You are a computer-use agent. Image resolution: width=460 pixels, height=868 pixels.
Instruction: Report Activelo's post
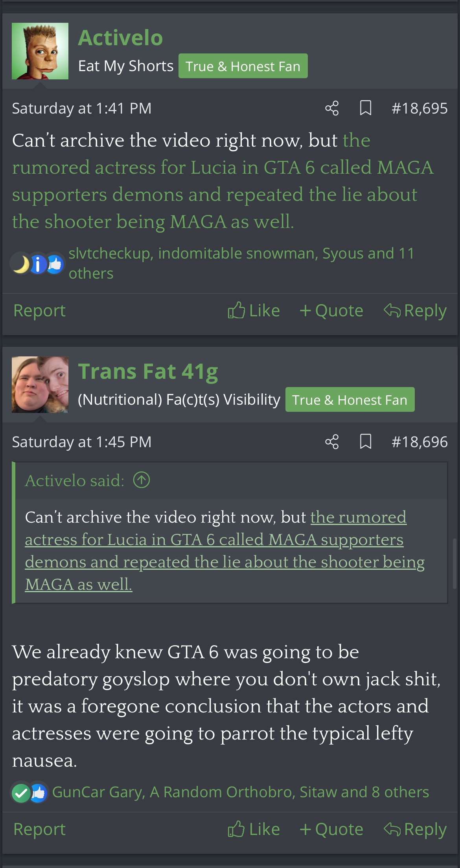click(x=39, y=310)
